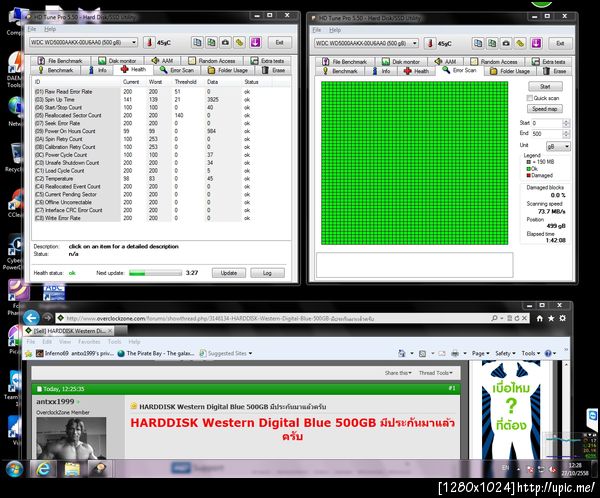Switch to Benchmark tab in left HD Tune window
Viewport: 600px width, 498px height.
(x=56, y=70)
